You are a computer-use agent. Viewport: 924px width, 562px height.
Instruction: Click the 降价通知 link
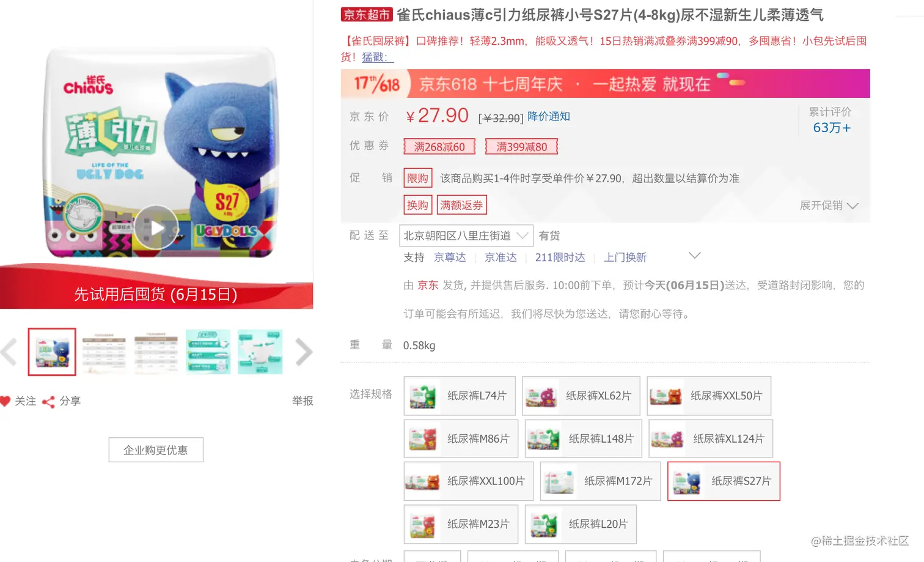(x=549, y=116)
